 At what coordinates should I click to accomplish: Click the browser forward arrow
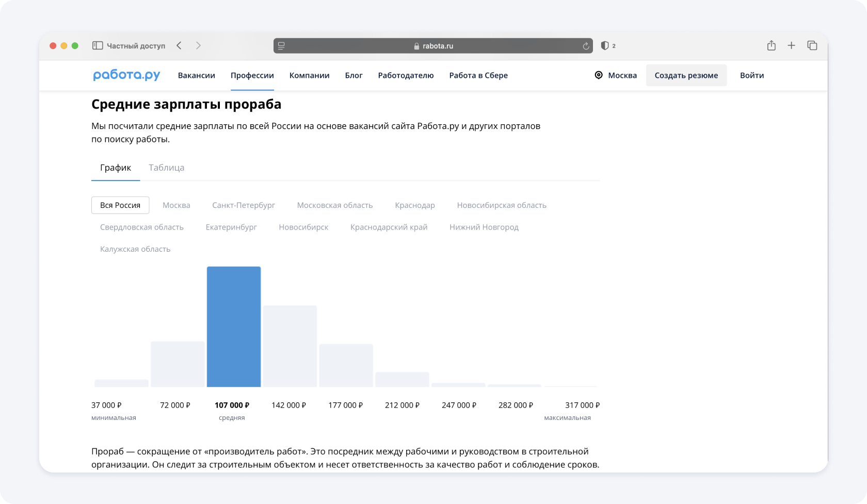198,46
